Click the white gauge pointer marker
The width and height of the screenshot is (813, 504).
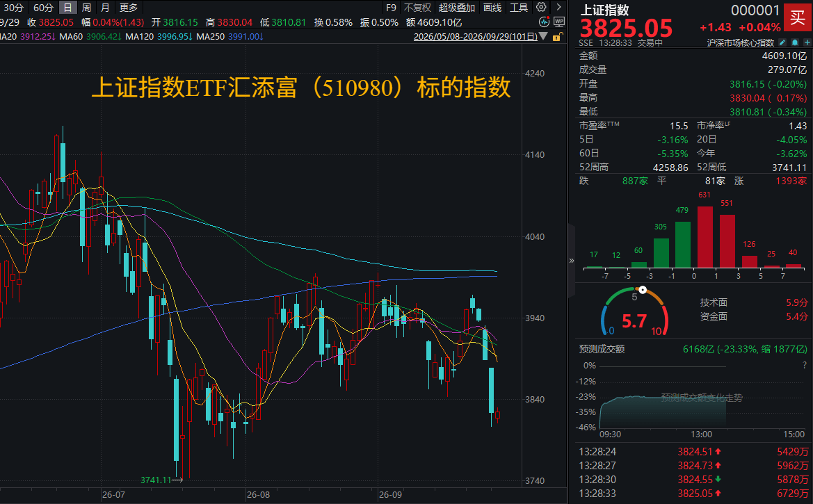tap(643, 290)
